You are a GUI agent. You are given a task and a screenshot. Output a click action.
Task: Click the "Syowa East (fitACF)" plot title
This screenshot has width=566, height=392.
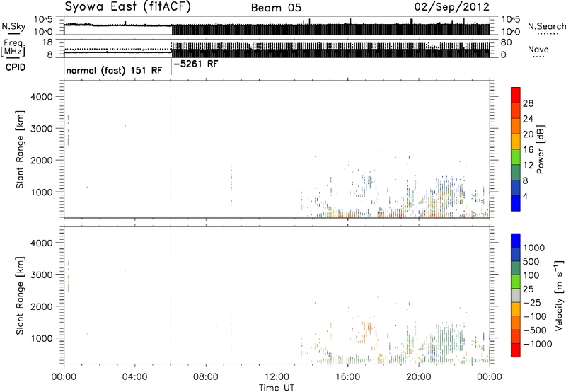(x=128, y=6)
